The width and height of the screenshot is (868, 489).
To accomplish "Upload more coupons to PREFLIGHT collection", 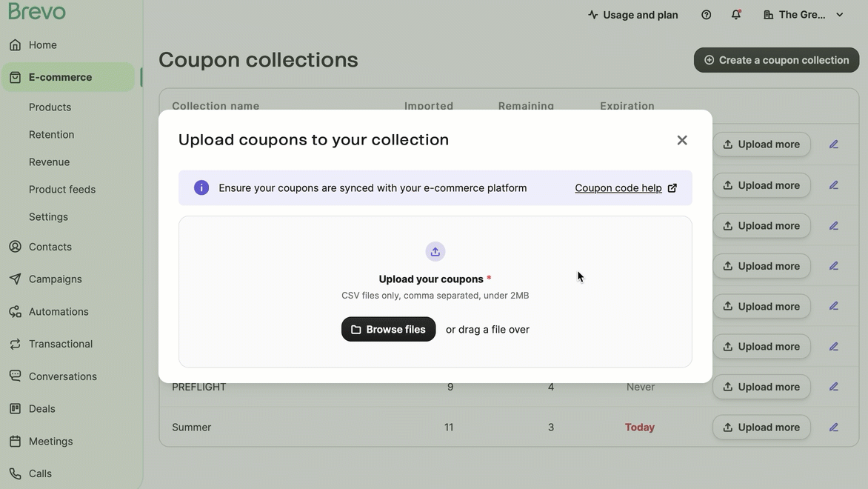I will point(761,387).
